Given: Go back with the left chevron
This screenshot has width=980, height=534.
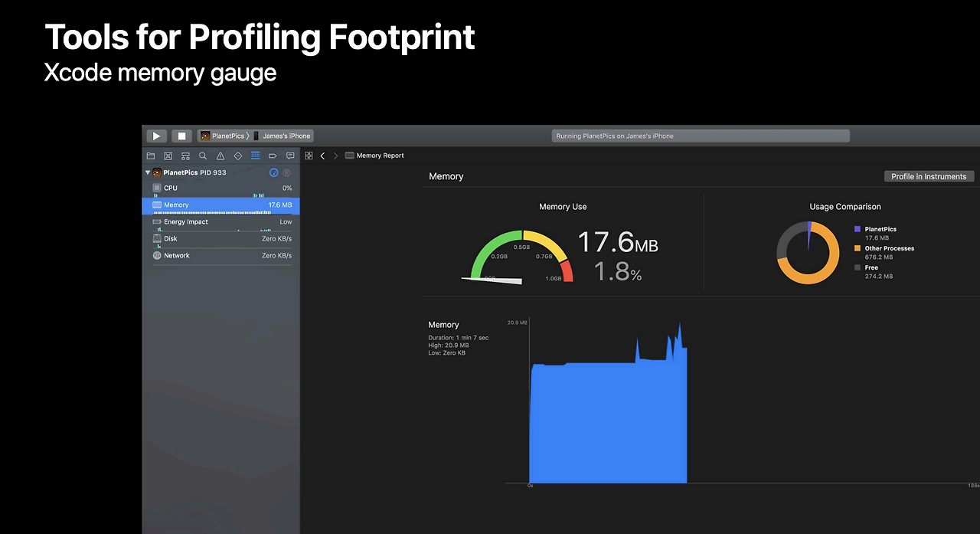Looking at the screenshot, I should coord(322,156).
